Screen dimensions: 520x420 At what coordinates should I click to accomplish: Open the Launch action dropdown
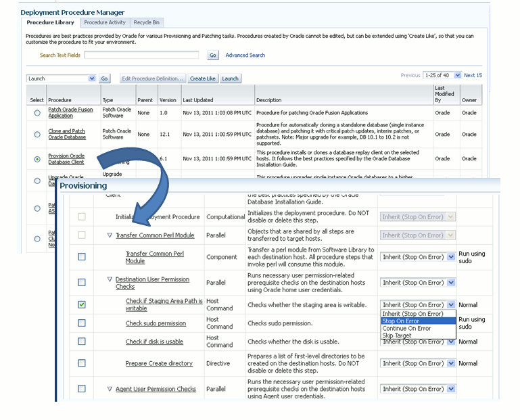pyautogui.click(x=61, y=78)
